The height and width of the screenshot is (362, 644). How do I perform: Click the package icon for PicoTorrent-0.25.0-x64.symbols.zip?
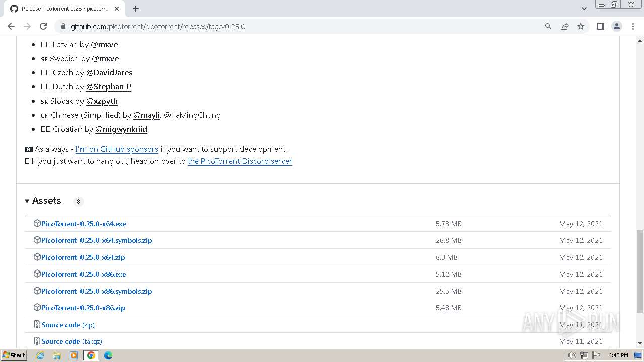click(x=37, y=240)
